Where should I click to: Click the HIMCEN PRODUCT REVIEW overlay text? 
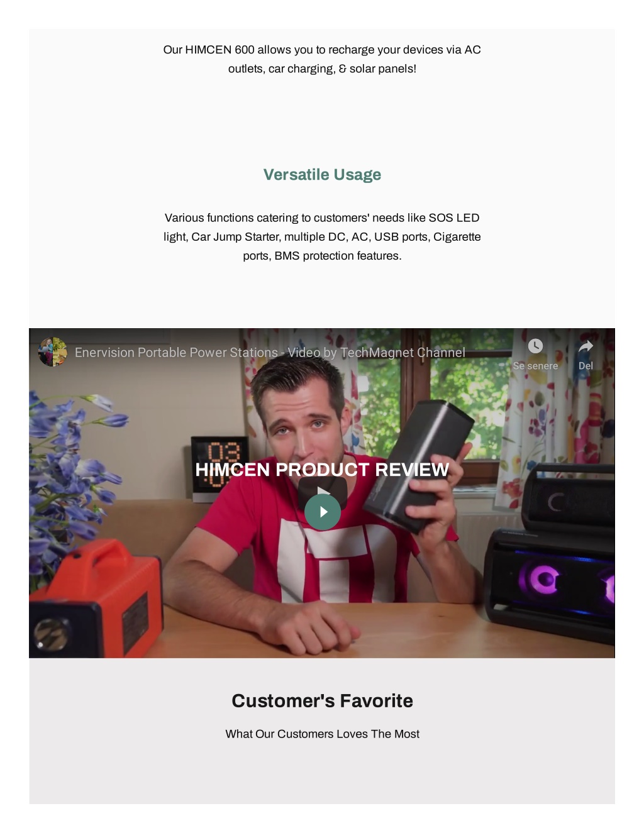322,470
